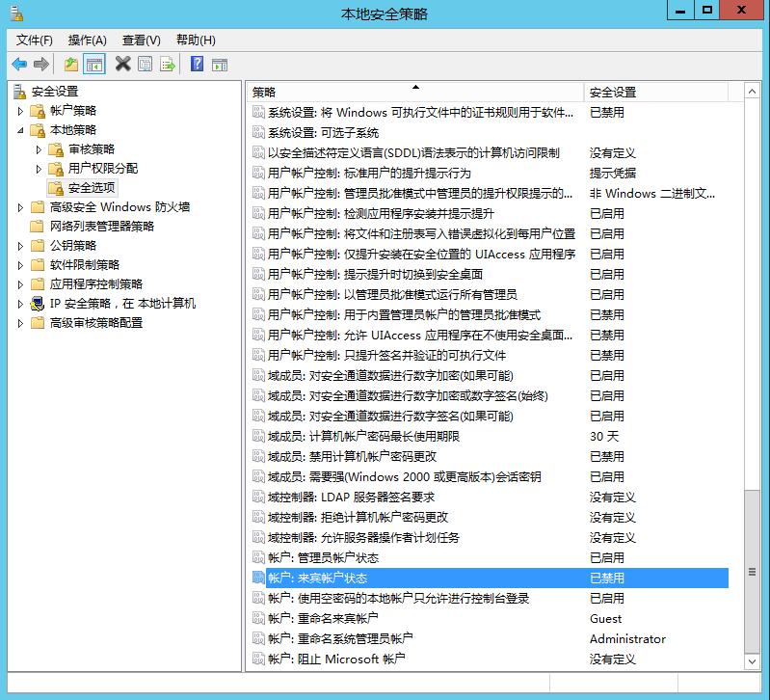Open the 帮助(H) menu
The width and height of the screenshot is (770, 700).
196,40
